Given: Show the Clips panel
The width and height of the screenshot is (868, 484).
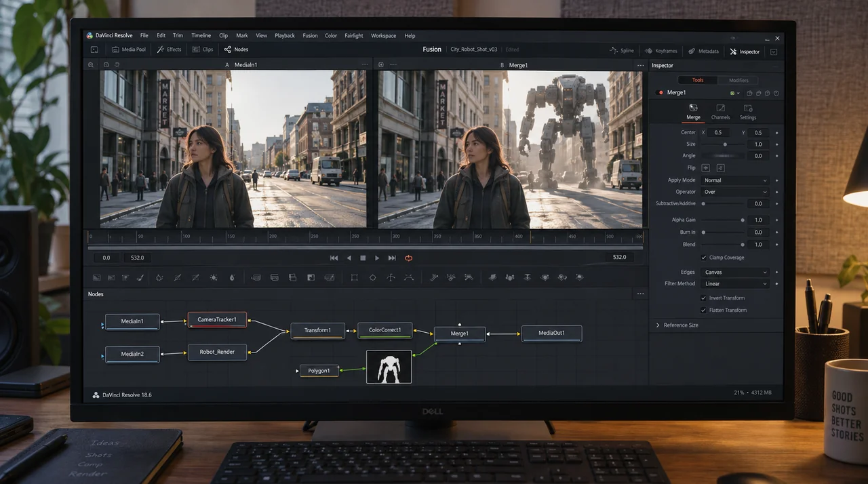Looking at the screenshot, I should [x=203, y=49].
